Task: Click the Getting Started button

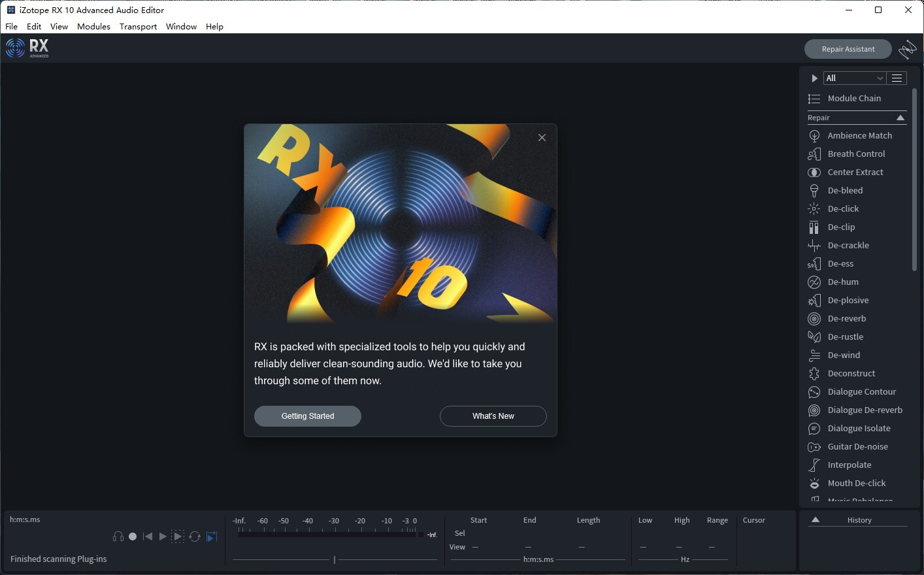Action: click(308, 416)
